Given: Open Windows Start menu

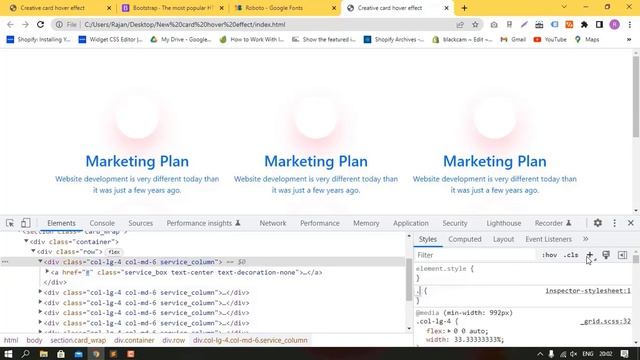Looking at the screenshot, I should pyautogui.click(x=8, y=353).
